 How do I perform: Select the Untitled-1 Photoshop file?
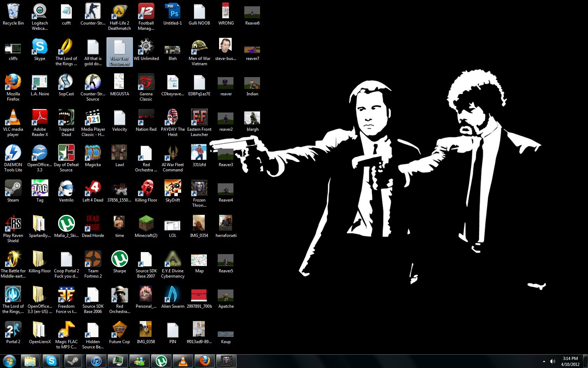[173, 15]
